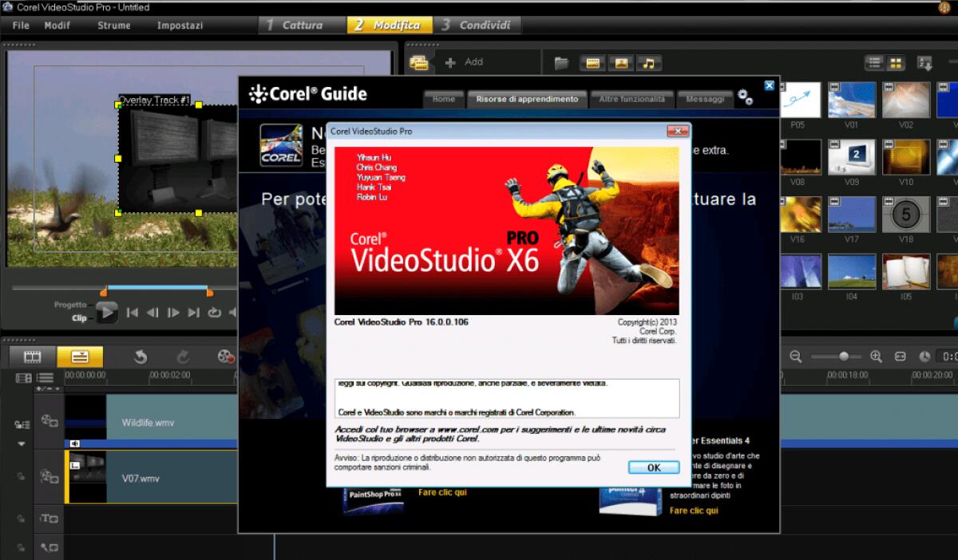Viewport: 958px width, 560px height.
Task: Click the Redo icon above the timeline
Action: pyautogui.click(x=184, y=357)
